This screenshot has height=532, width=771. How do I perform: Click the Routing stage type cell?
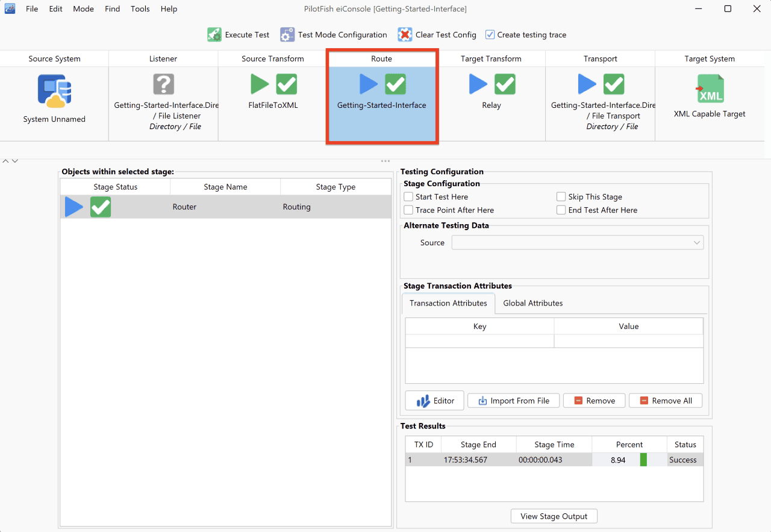[336, 207]
